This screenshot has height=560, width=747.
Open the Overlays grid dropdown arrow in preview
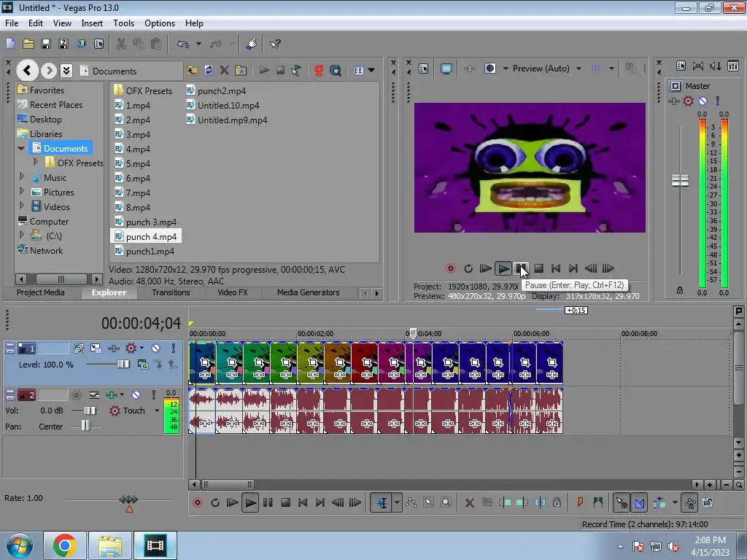point(611,69)
